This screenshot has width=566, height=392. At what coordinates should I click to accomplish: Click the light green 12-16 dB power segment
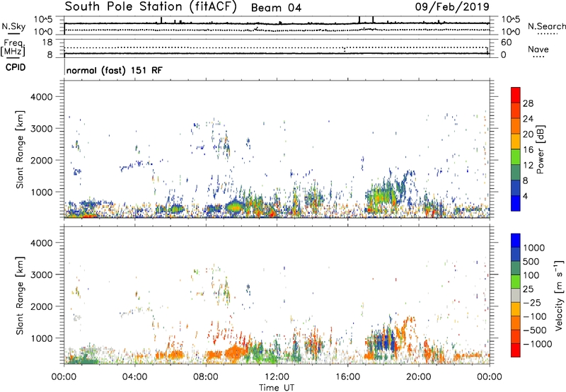pos(516,157)
